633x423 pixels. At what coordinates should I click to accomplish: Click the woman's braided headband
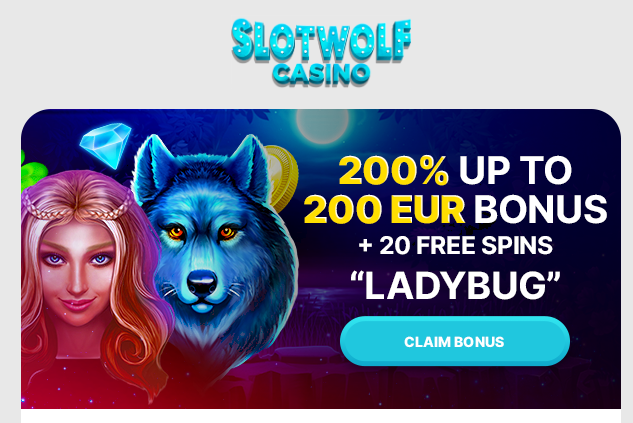77,205
